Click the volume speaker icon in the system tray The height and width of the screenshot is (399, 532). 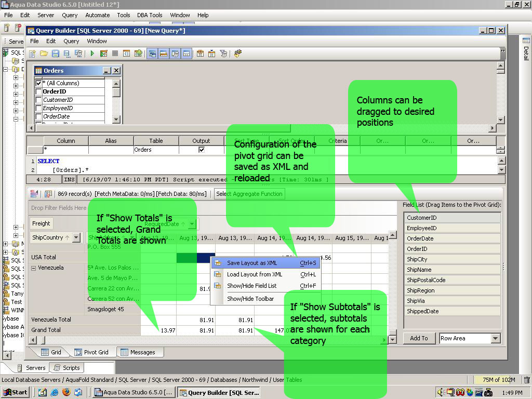441,393
